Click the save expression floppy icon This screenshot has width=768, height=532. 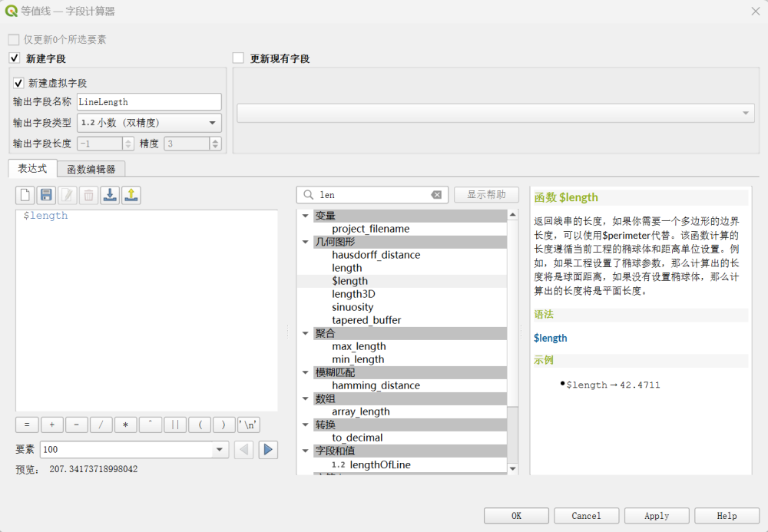(46, 195)
